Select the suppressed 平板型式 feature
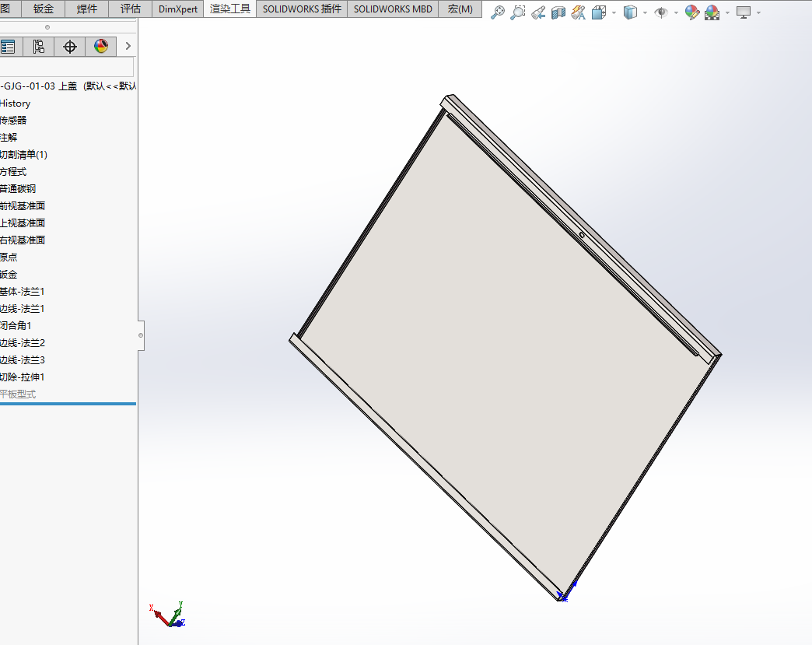The height and width of the screenshot is (645, 812). click(18, 394)
